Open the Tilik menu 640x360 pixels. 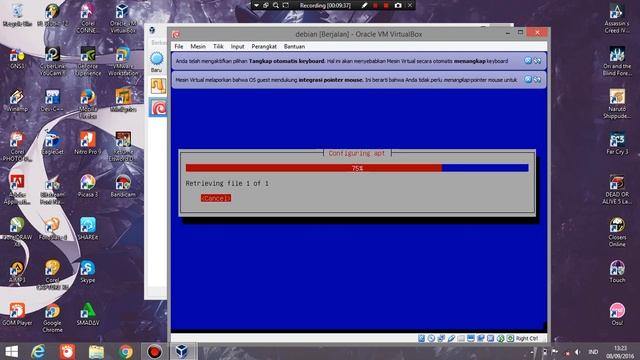coord(218,47)
